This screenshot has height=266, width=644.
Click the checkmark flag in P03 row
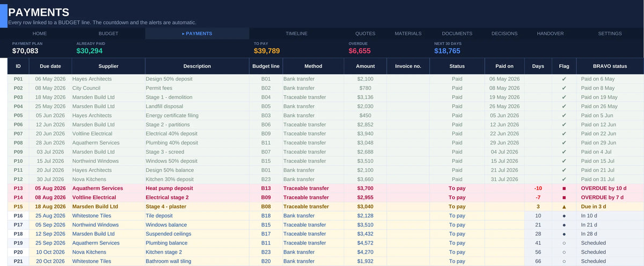click(564, 97)
